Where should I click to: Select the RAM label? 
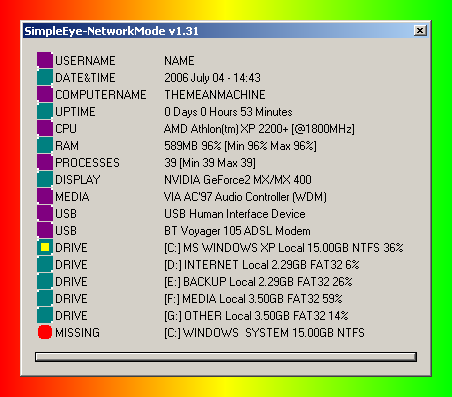(x=67, y=146)
